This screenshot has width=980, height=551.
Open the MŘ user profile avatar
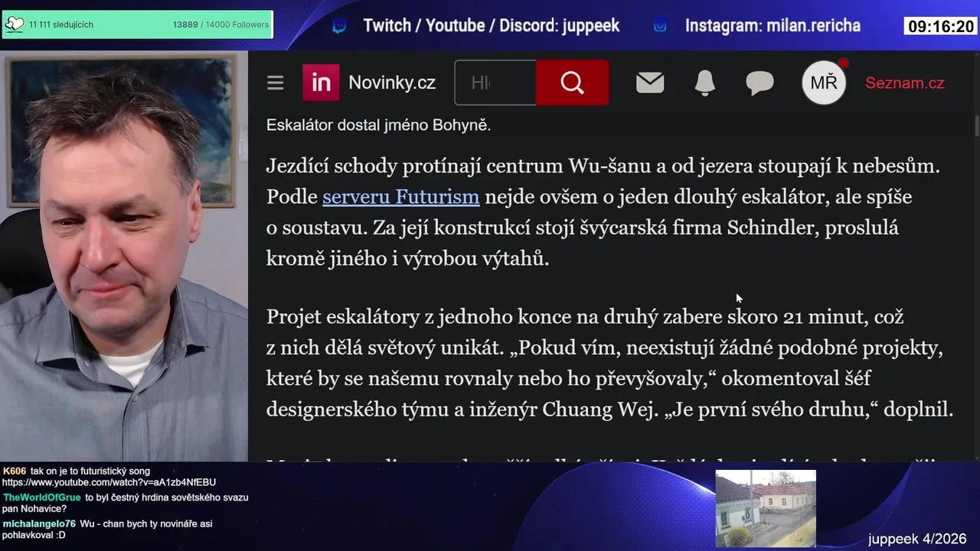pyautogui.click(x=824, y=83)
